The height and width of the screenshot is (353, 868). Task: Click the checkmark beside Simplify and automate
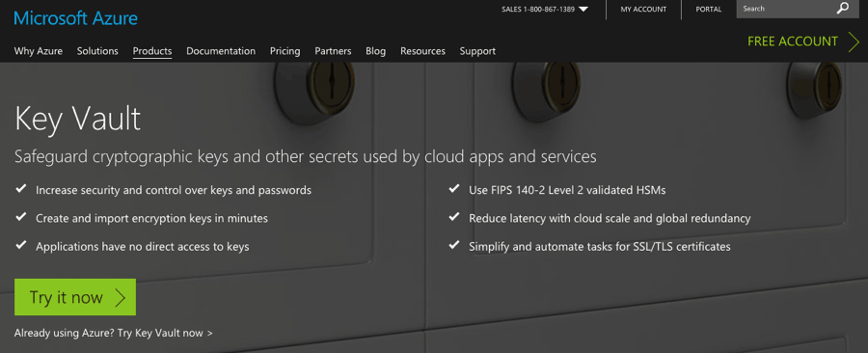pyautogui.click(x=454, y=245)
